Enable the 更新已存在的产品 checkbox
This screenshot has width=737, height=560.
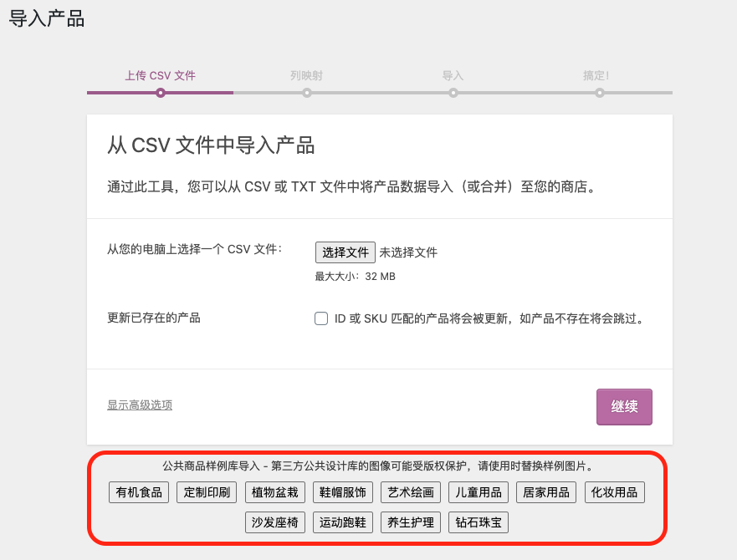click(321, 318)
